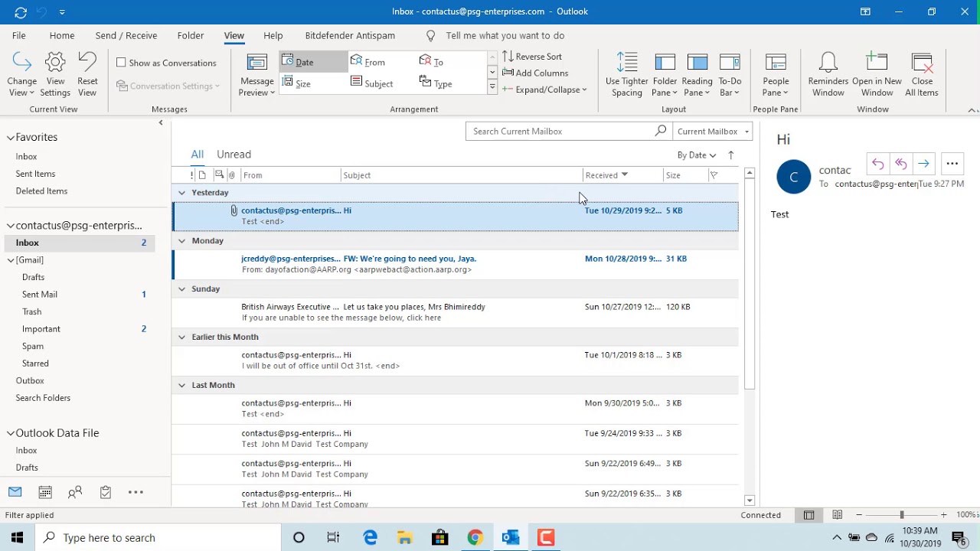Click Open in New Window icon
Image resolution: width=980 pixels, height=551 pixels.
pyautogui.click(x=877, y=63)
